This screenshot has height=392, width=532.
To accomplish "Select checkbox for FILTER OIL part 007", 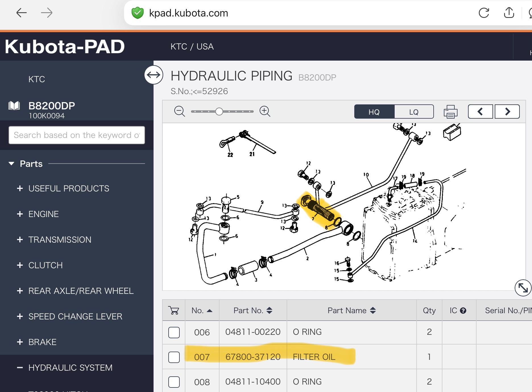I will (x=174, y=357).
